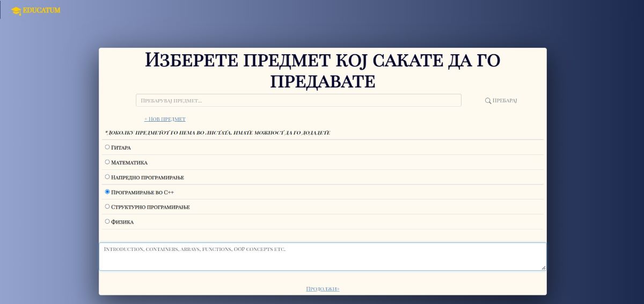Pick the Структурно програмирање radio button
Screen dimensions: 644x304
tap(107, 206)
